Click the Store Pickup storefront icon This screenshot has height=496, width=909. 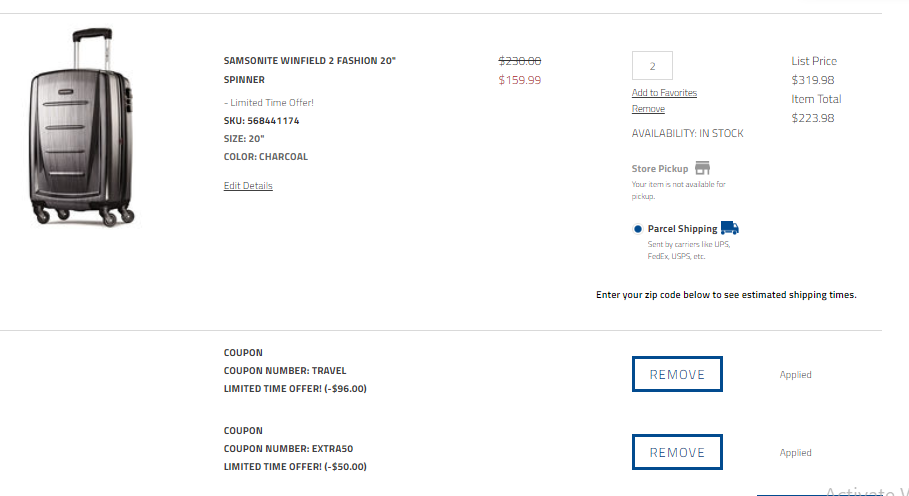(702, 168)
